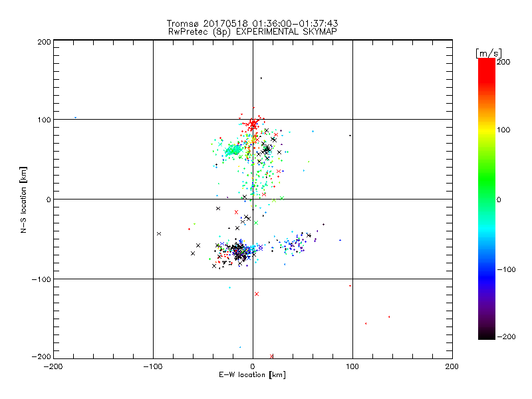The height and width of the screenshot is (399, 532).
Task: Click the "200" tick label on the N-S axis
Action: (44, 42)
